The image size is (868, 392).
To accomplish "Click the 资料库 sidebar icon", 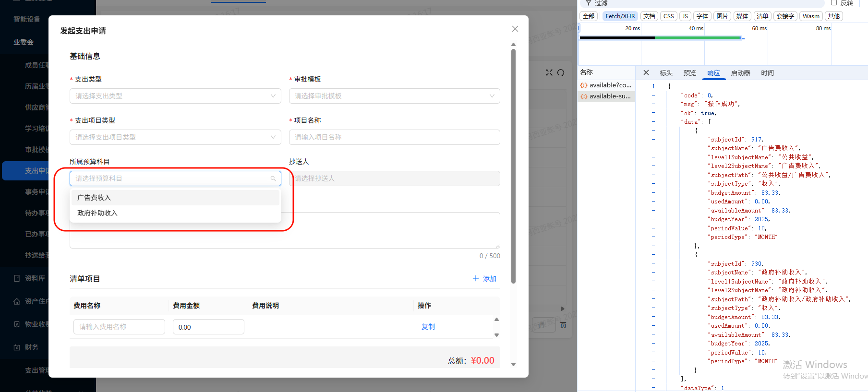I will click(x=17, y=278).
